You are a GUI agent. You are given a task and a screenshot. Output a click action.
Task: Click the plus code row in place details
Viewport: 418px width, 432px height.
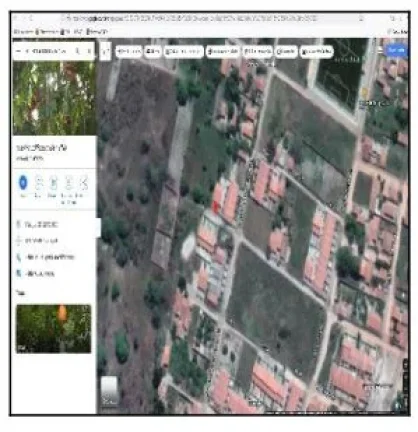tap(53, 240)
